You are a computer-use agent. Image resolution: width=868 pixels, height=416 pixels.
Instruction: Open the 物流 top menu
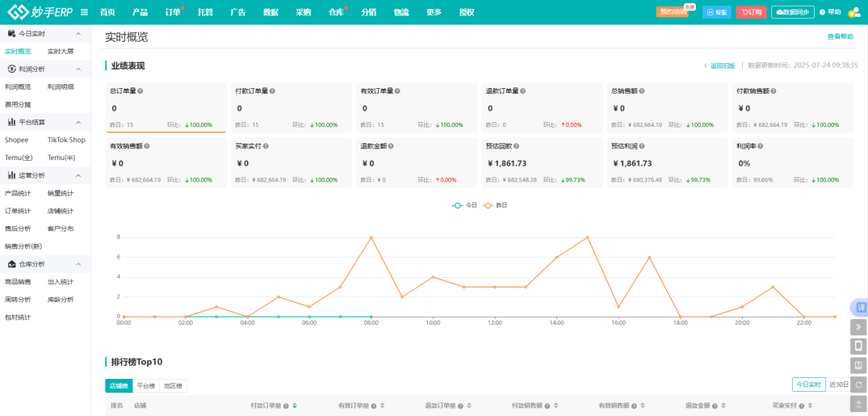click(x=401, y=12)
